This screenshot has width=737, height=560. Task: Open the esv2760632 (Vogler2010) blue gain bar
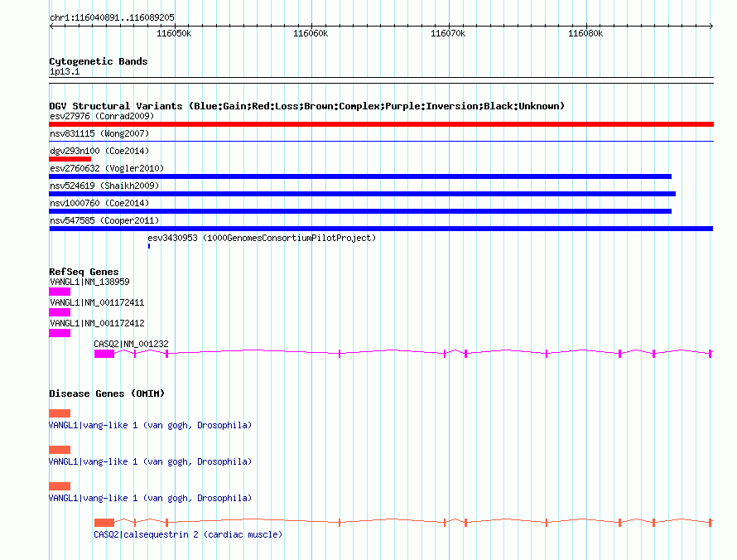point(360,176)
